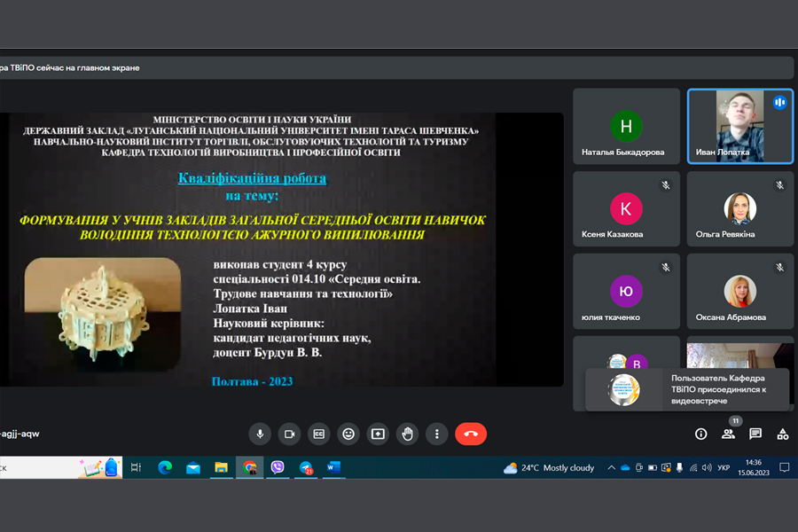Leave the call

(471, 434)
